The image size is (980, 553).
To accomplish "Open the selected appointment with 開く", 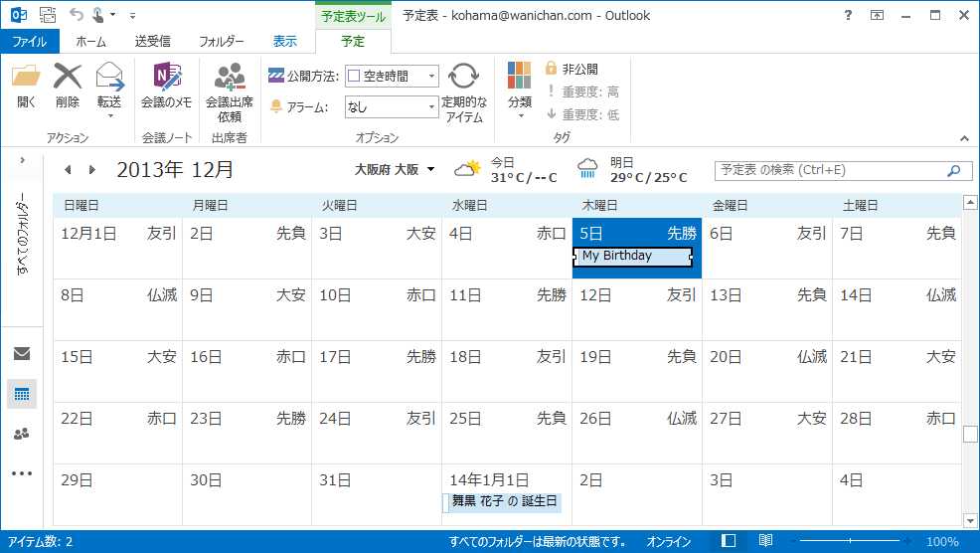I will click(26, 87).
